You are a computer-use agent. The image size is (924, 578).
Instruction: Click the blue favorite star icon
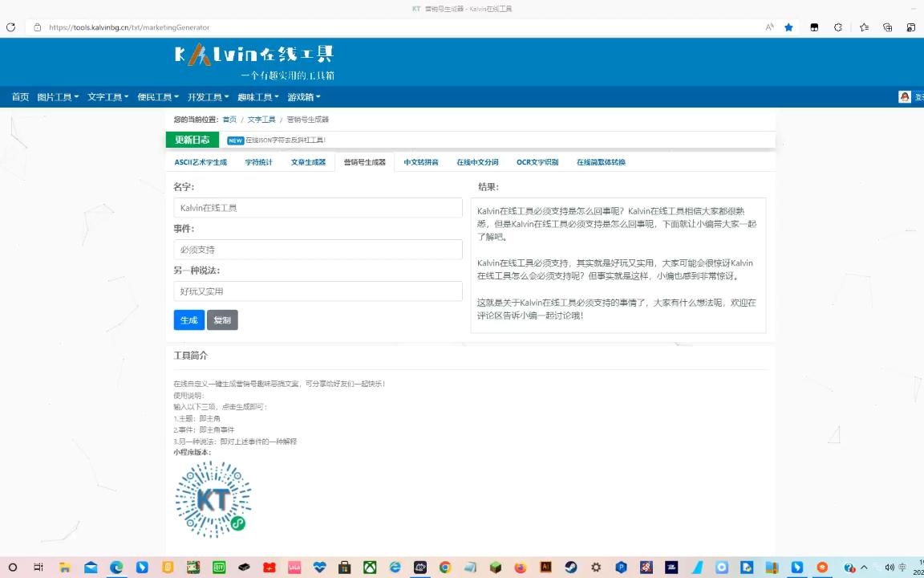788,27
